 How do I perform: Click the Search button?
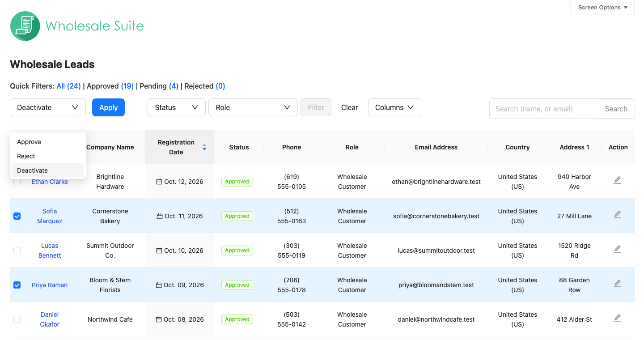[616, 109]
